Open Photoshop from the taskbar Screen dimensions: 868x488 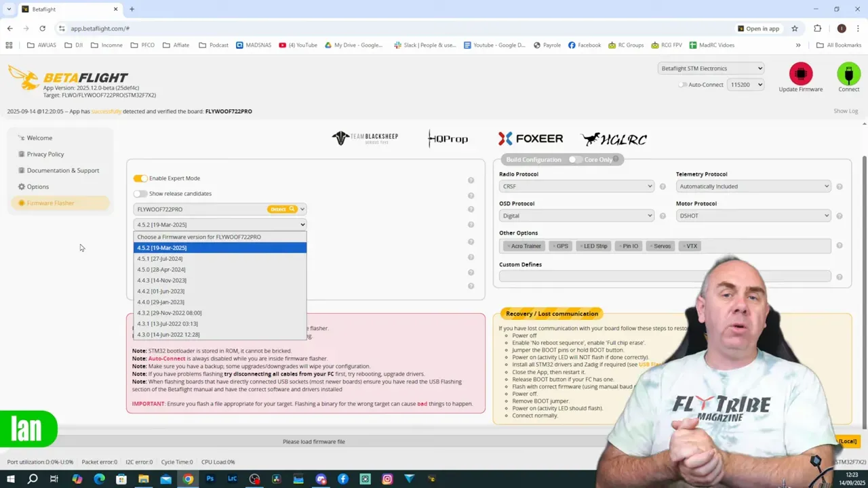pyautogui.click(x=210, y=479)
